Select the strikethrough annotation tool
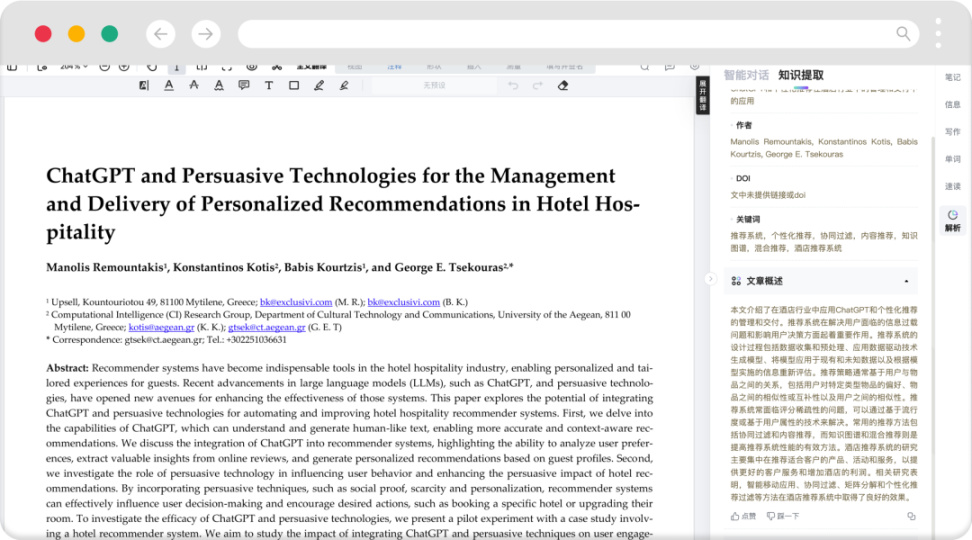 (194, 86)
